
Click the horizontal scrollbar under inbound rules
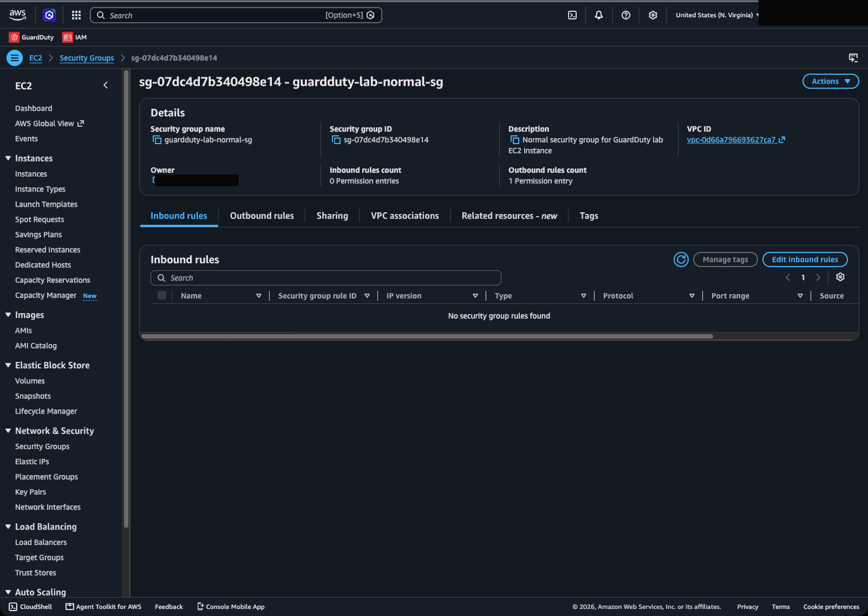point(427,336)
